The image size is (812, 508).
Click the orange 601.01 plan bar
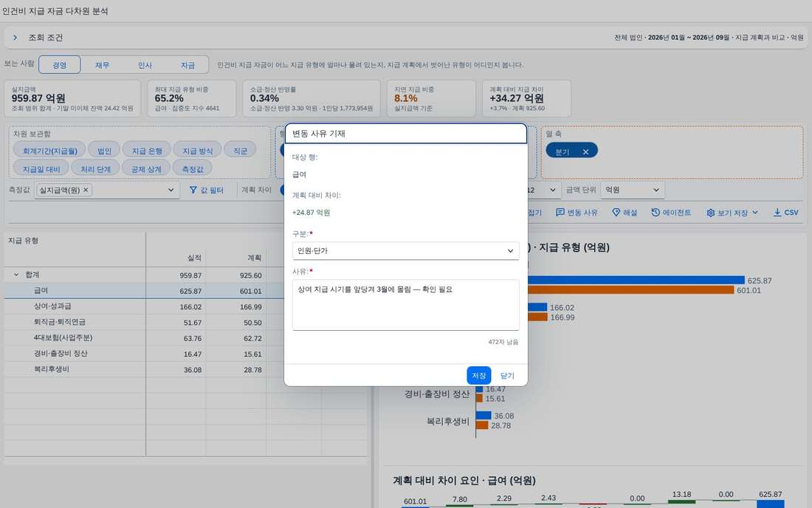click(630, 290)
